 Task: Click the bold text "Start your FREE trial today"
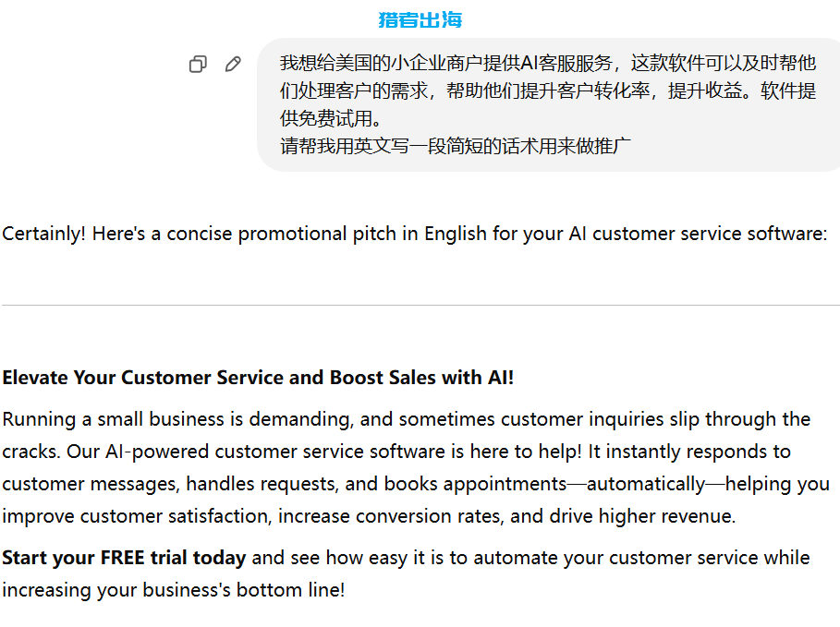coord(124,558)
